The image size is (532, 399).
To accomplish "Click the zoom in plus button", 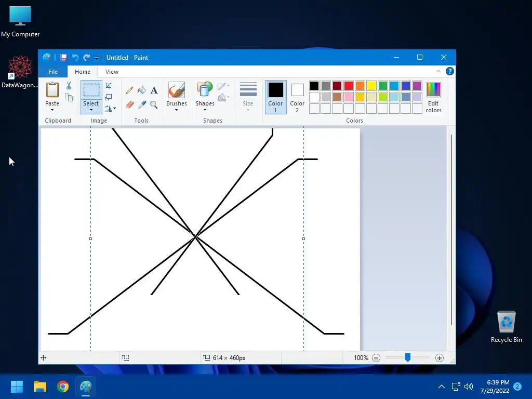I will pyautogui.click(x=440, y=358).
